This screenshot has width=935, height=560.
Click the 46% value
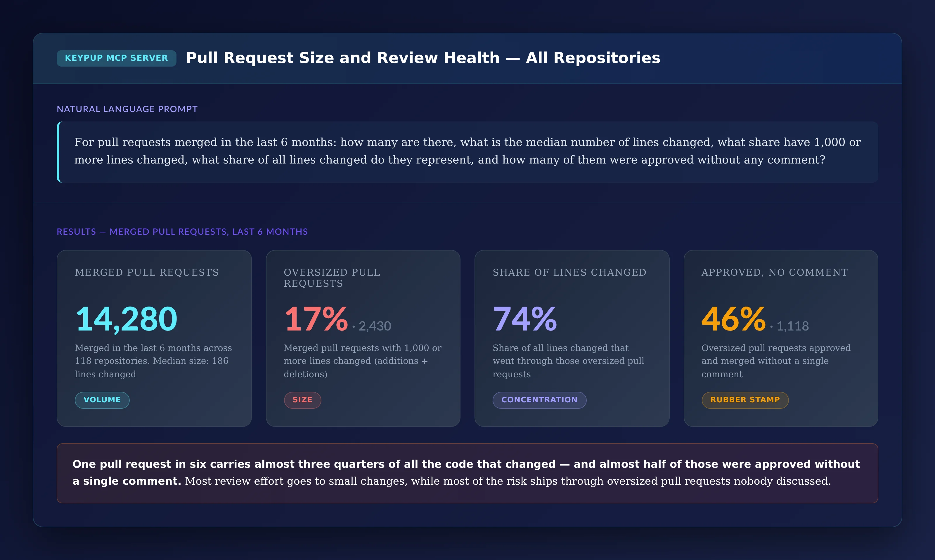(x=733, y=319)
